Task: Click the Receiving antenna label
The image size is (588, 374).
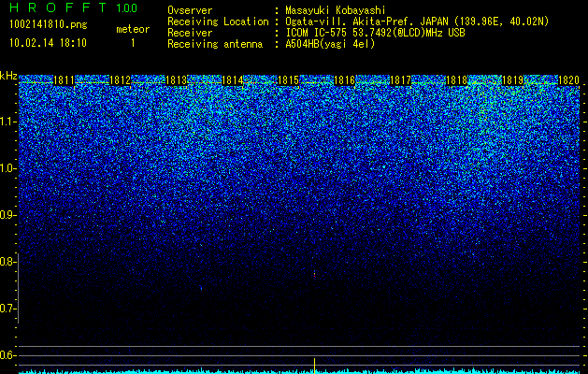Action: [215, 44]
